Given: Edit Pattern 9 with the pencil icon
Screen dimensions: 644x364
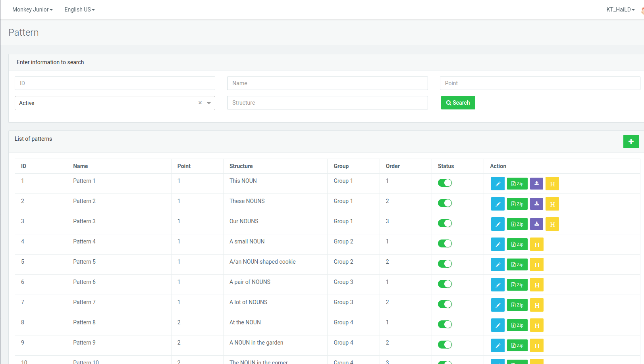Looking at the screenshot, I should [x=497, y=345].
